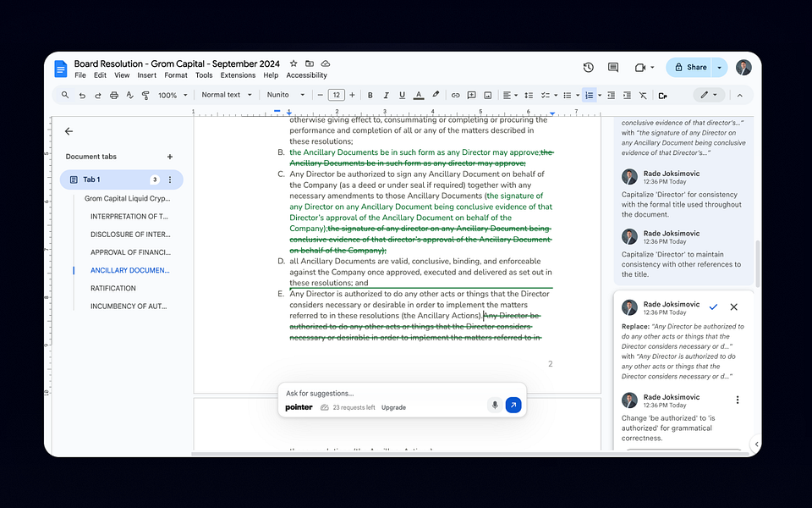
Task: Accept Rade's replacement suggestion with the checkmark
Action: [x=714, y=307]
